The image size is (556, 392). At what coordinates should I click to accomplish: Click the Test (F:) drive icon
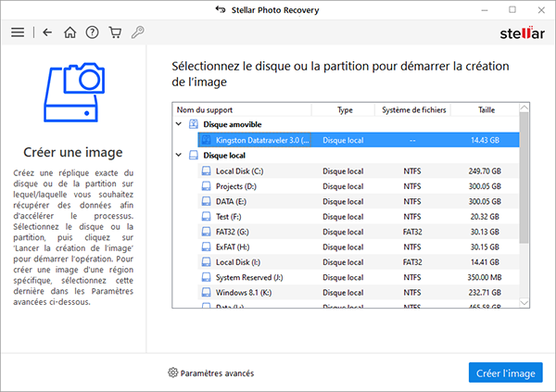click(x=206, y=217)
